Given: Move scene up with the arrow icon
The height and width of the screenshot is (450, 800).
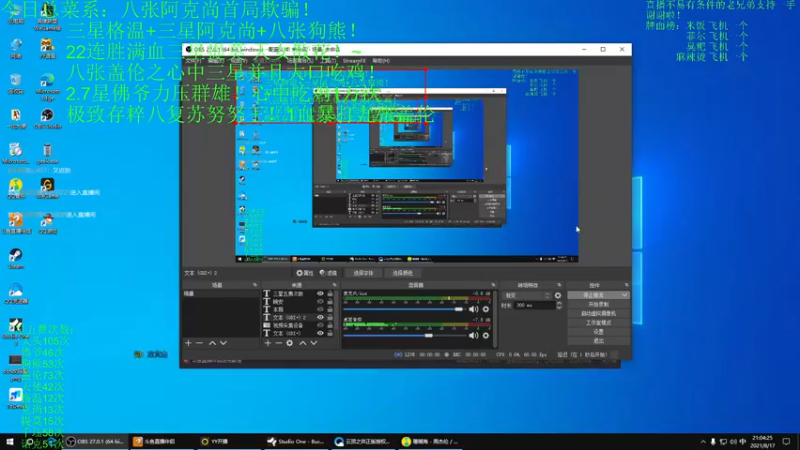Looking at the screenshot, I should tap(212, 343).
